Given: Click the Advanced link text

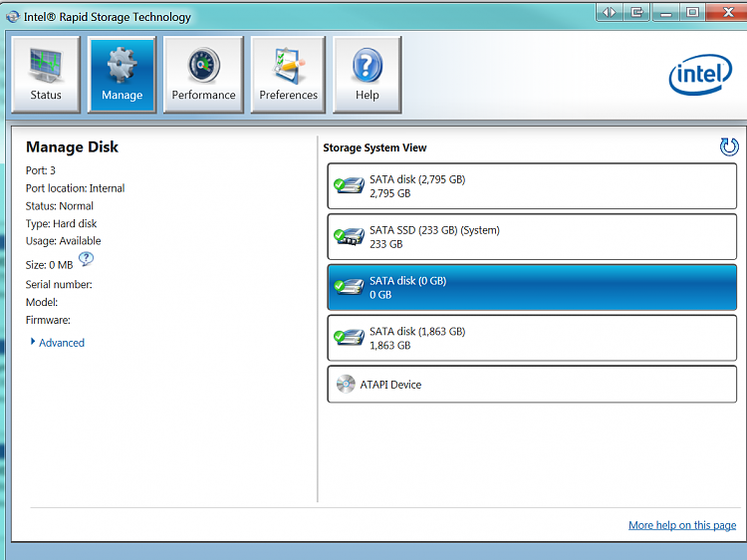Looking at the screenshot, I should click(62, 343).
